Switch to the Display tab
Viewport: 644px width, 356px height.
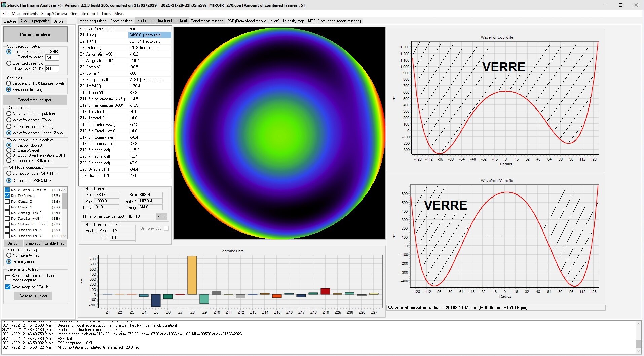(x=59, y=21)
